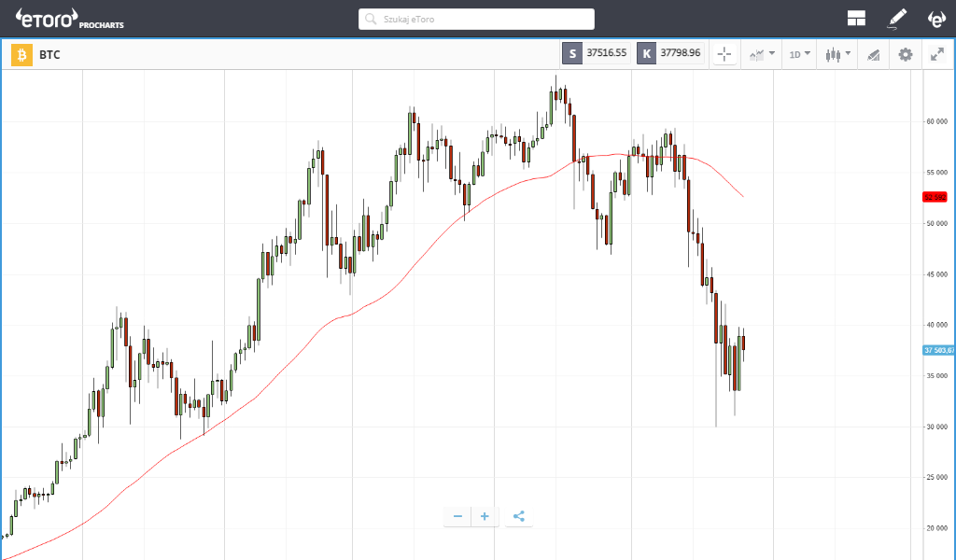Click the 30 000 price axis label
Screen dimensions: 956x560
click(937, 427)
